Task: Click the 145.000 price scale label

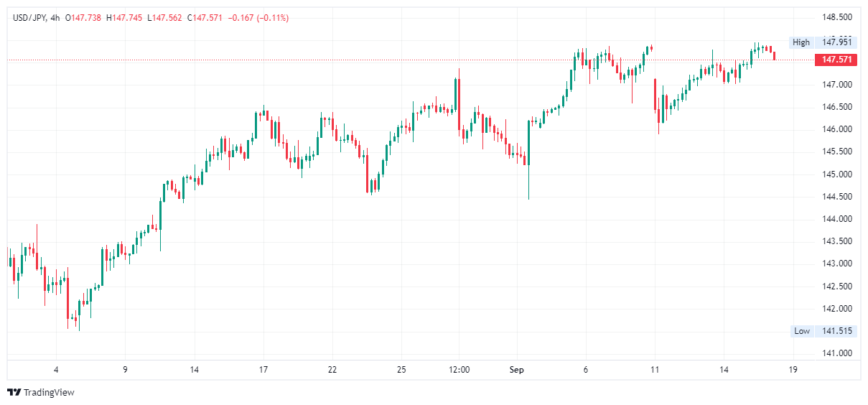Action: 837,174
